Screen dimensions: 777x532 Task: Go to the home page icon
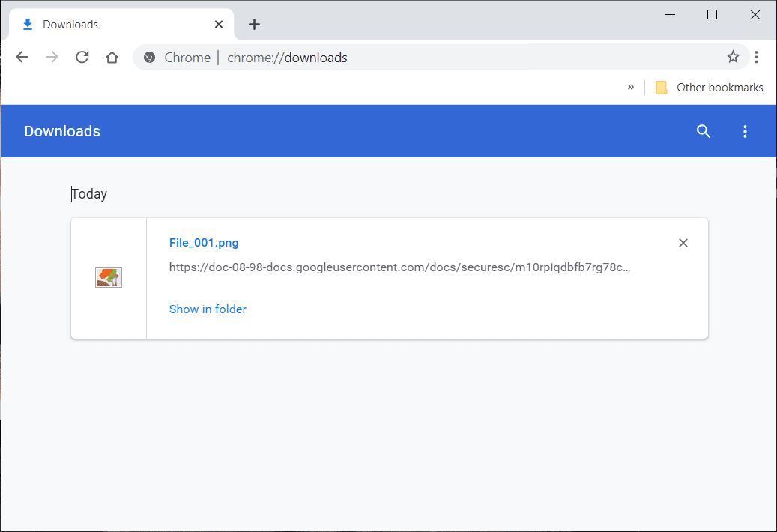click(x=112, y=58)
